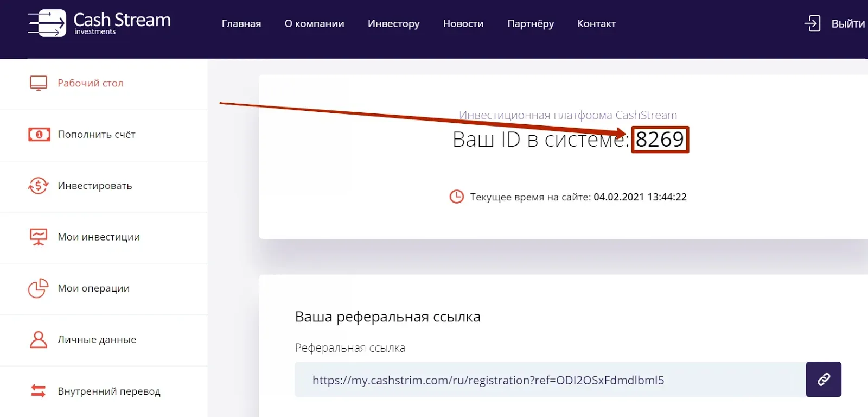Click the Мои инвестиции presentation chart icon

click(39, 237)
